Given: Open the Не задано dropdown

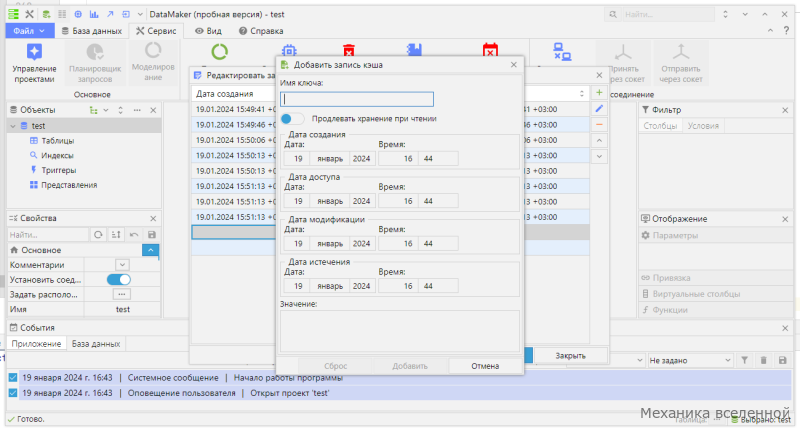Looking at the screenshot, I should point(690,361).
